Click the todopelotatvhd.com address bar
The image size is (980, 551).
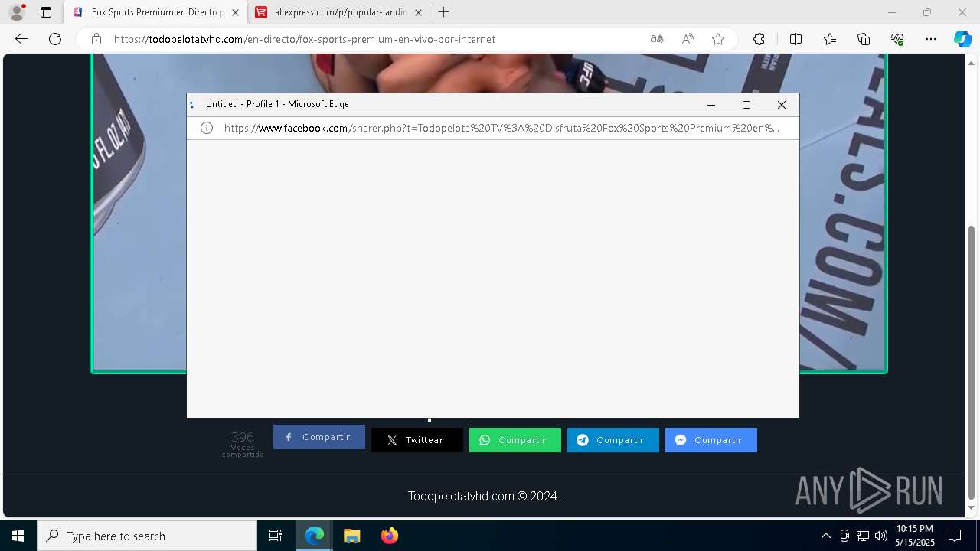[305, 39]
